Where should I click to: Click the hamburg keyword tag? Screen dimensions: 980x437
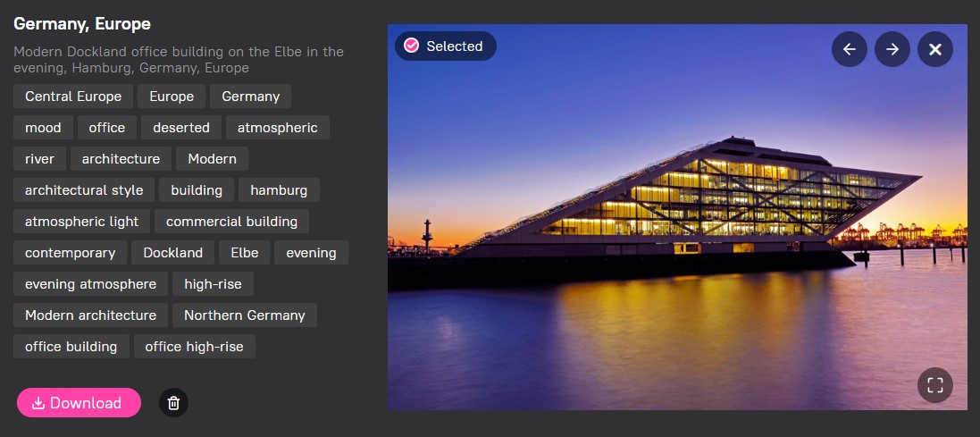279,190
